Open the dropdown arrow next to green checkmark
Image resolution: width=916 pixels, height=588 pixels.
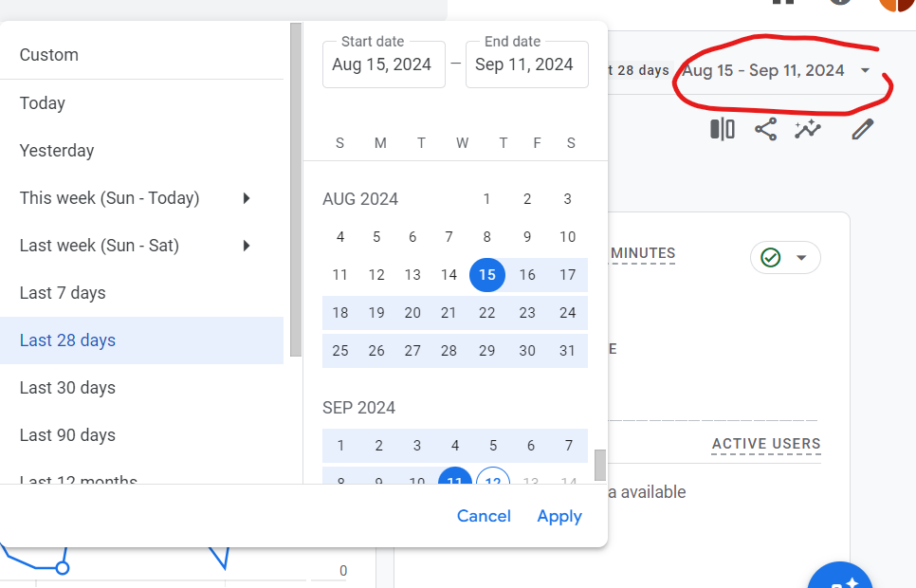(x=801, y=258)
